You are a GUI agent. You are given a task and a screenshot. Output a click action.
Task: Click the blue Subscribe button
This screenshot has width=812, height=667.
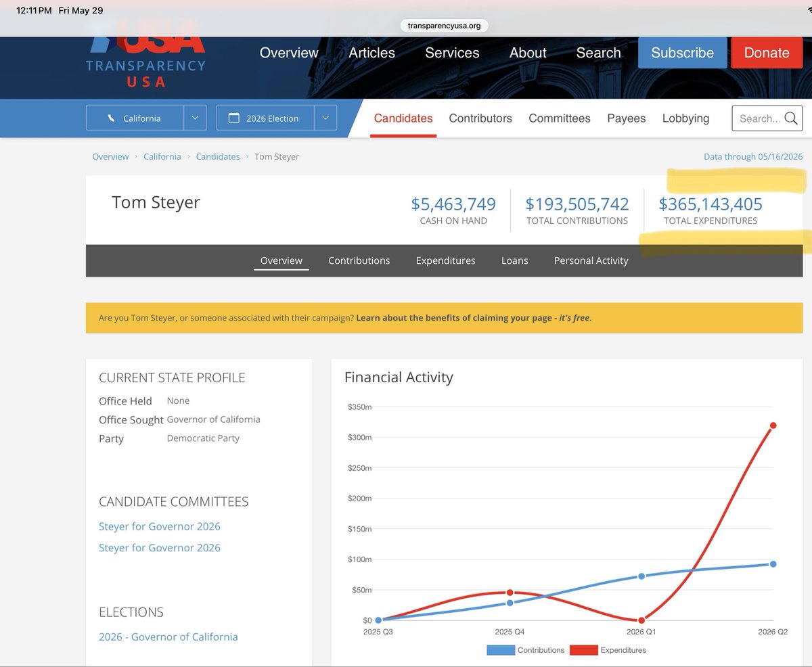[x=682, y=53]
